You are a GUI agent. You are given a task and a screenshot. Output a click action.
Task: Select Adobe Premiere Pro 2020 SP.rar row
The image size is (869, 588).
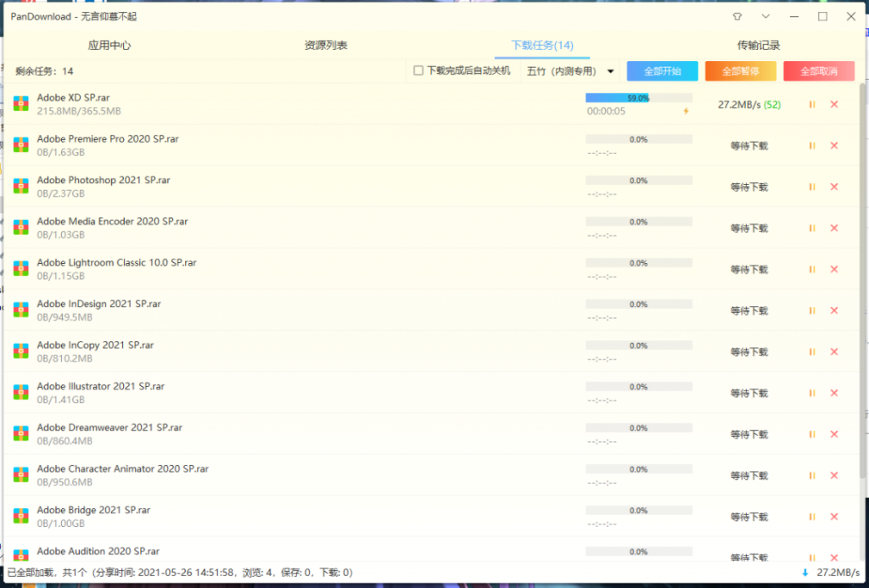(431, 145)
